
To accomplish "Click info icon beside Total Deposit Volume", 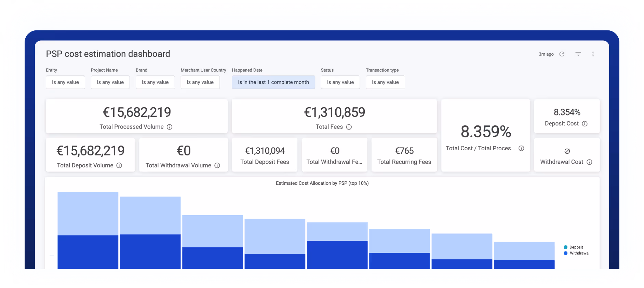I will 119,165.
